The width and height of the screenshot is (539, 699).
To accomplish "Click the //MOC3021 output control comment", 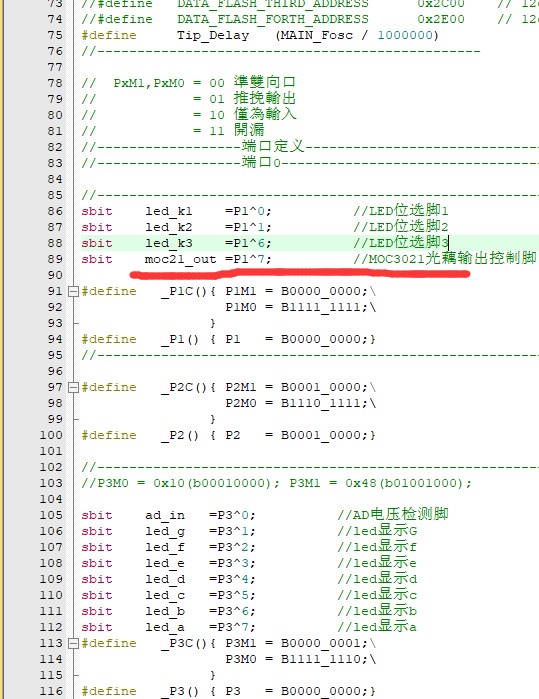I will point(444,259).
